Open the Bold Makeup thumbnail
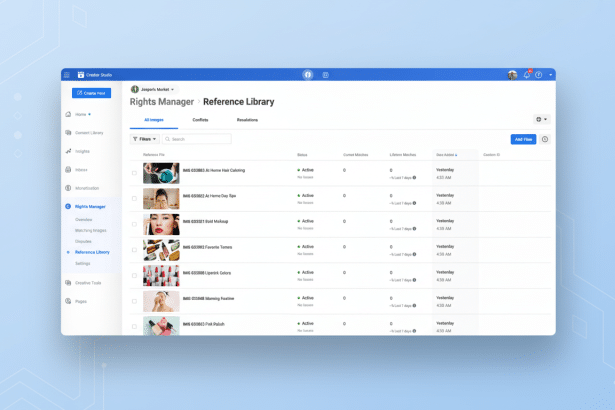615x410 pixels. (161, 224)
